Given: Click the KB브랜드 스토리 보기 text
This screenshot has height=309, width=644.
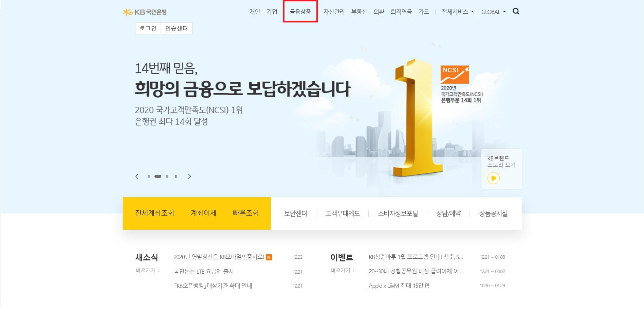Looking at the screenshot, I should pyautogui.click(x=501, y=161).
